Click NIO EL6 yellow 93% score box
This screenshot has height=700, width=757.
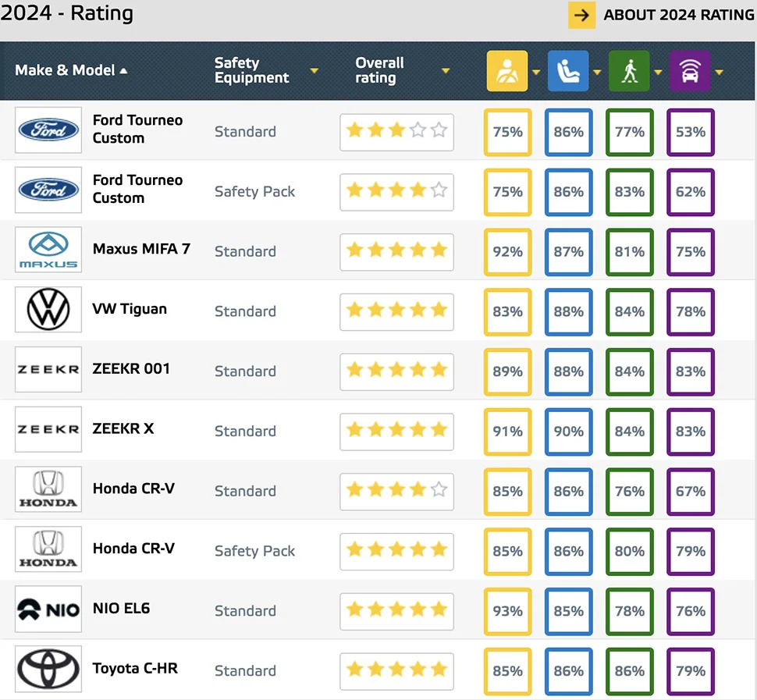pos(507,611)
